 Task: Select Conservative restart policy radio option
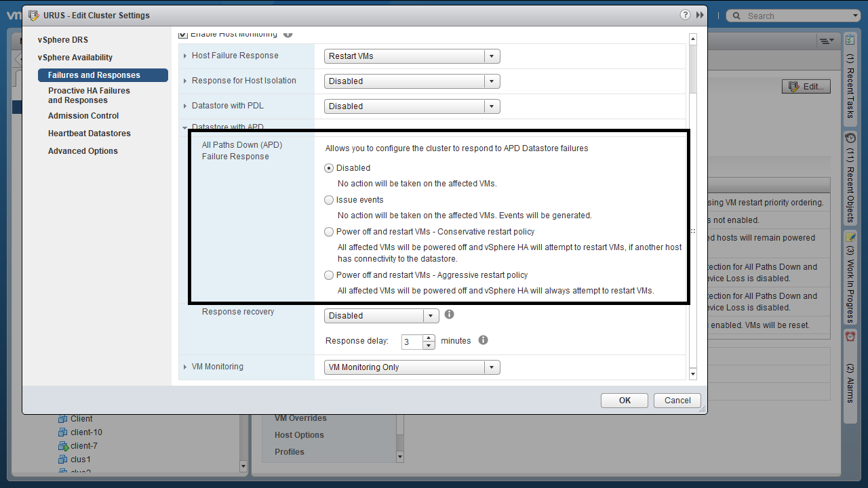pyautogui.click(x=329, y=232)
